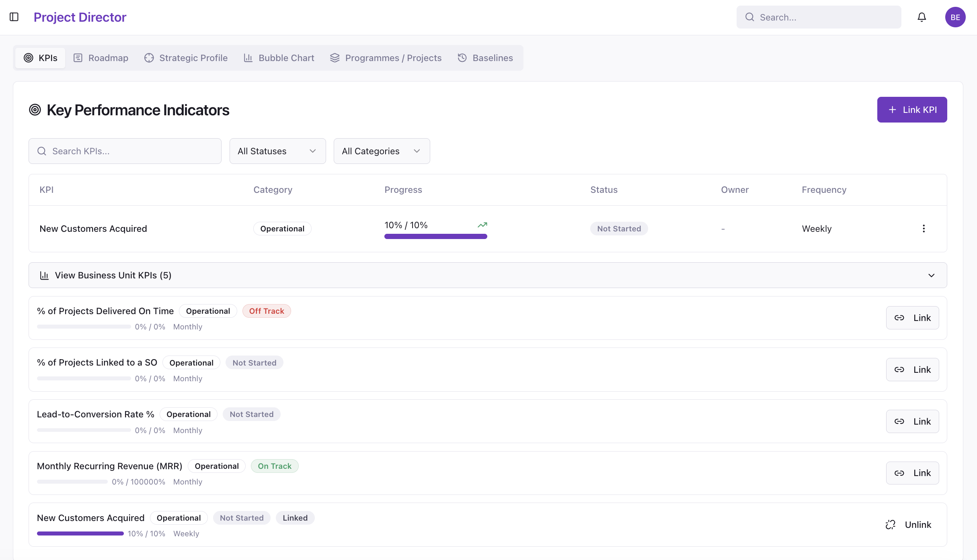977x560 pixels.
Task: Link the Lead-to-Conversion Rate % KPI
Action: coord(912,421)
